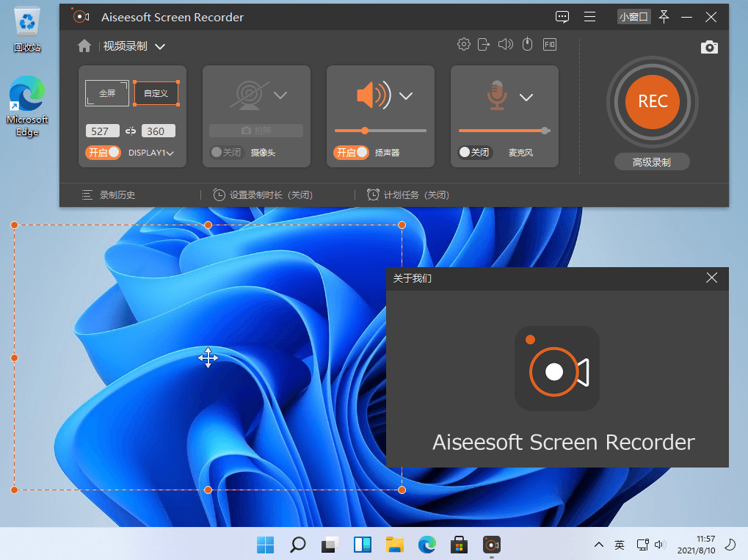Click the disabled webcam icon
Image resolution: width=748 pixels, height=560 pixels.
[250, 95]
